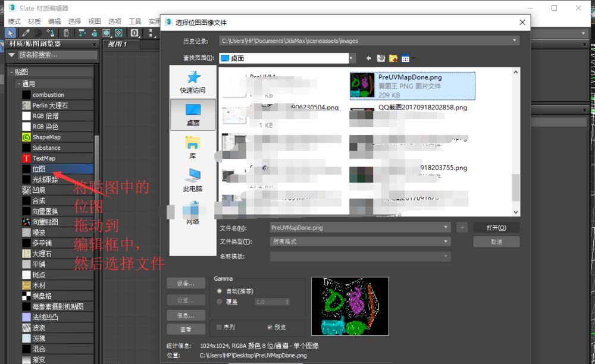Open This PC (此电脑) in places bar

point(193,180)
